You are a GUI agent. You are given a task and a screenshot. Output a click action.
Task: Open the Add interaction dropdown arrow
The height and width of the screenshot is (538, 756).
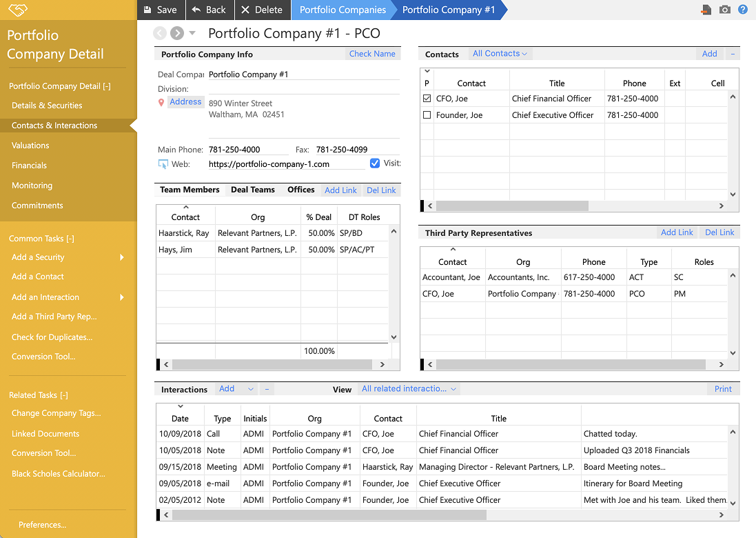click(251, 389)
